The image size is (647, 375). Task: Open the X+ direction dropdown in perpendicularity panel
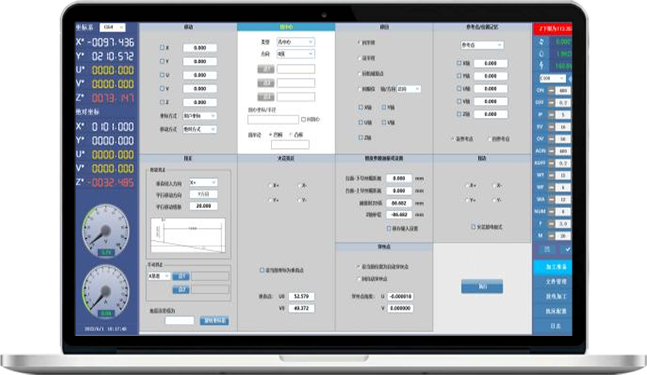point(203,182)
